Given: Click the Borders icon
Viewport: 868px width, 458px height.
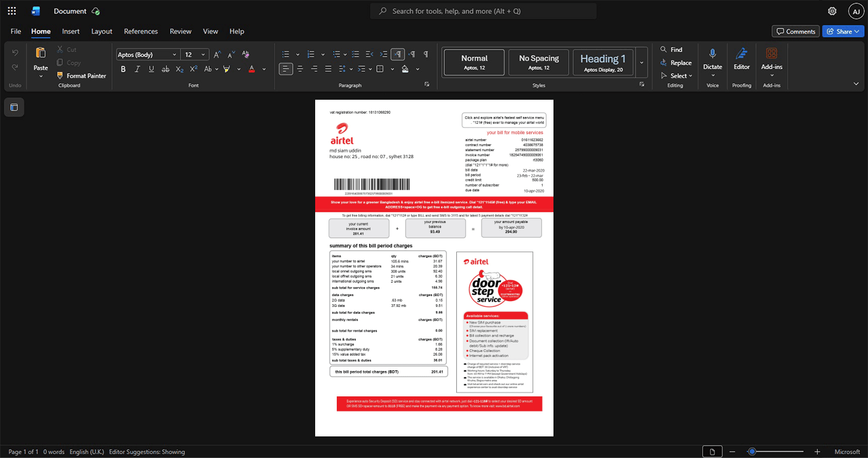Looking at the screenshot, I should (x=380, y=69).
